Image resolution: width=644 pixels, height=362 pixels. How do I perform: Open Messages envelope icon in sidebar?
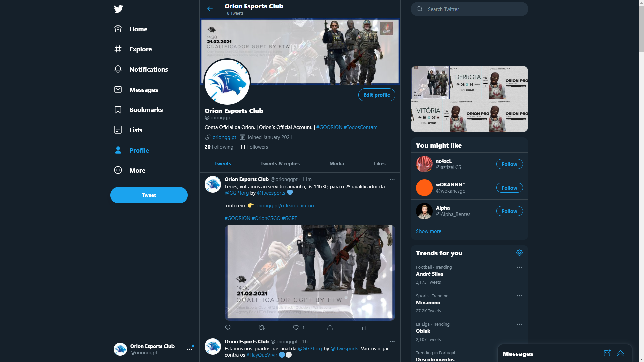pos(118,90)
